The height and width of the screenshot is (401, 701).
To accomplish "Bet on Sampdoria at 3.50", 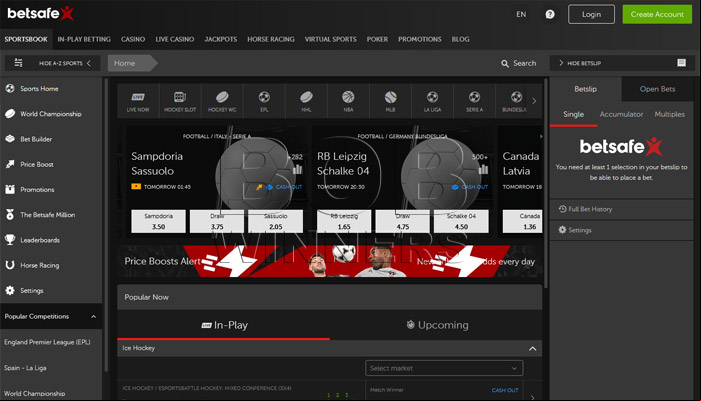I will 158,221.
